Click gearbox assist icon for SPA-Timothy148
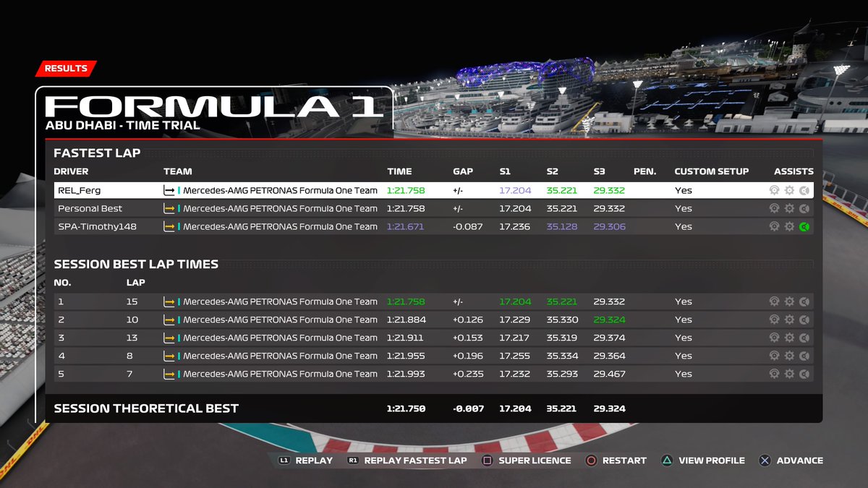868x488 pixels. (x=789, y=226)
